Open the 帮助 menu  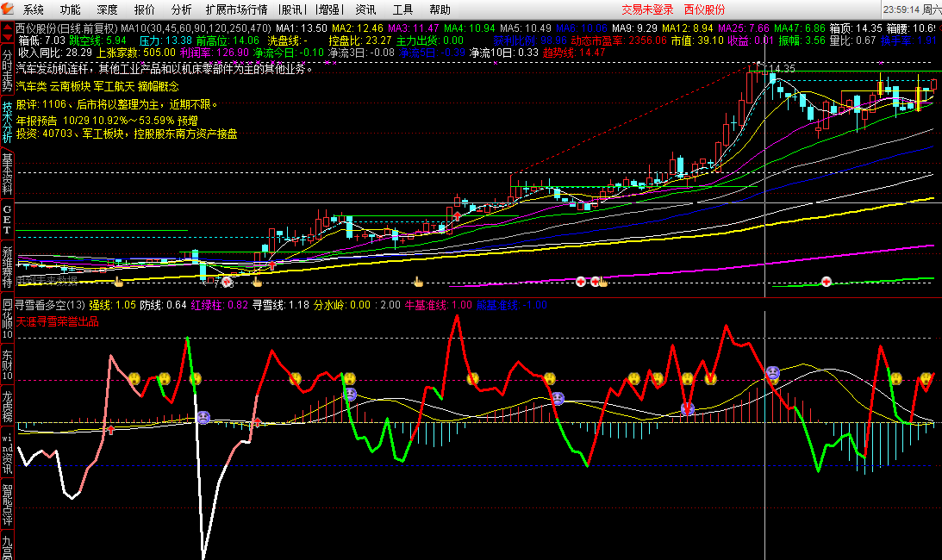click(440, 9)
